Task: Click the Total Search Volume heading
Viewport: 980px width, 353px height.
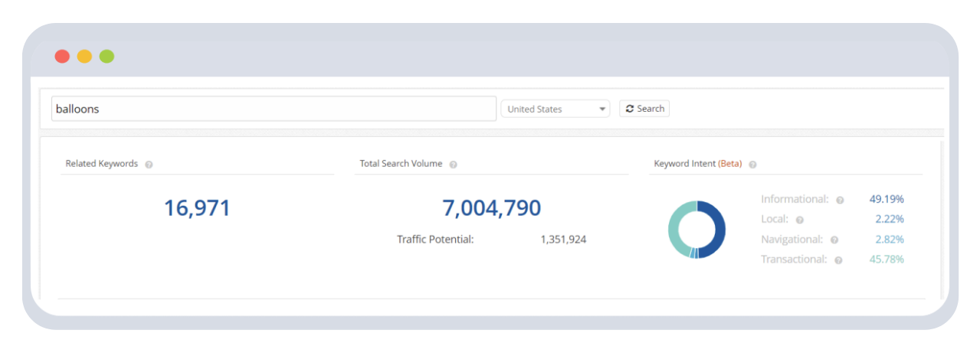Action: (x=401, y=163)
